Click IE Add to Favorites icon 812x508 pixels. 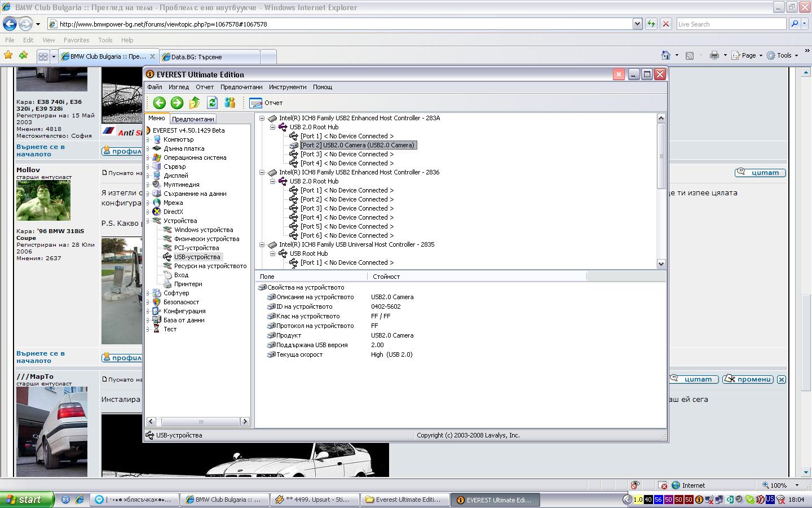[x=23, y=55]
